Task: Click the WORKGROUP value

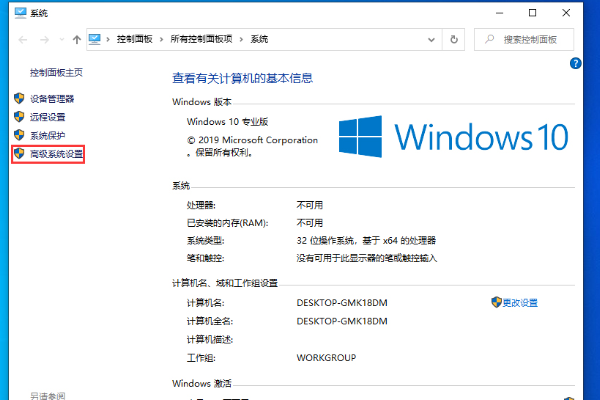Action: point(326,358)
